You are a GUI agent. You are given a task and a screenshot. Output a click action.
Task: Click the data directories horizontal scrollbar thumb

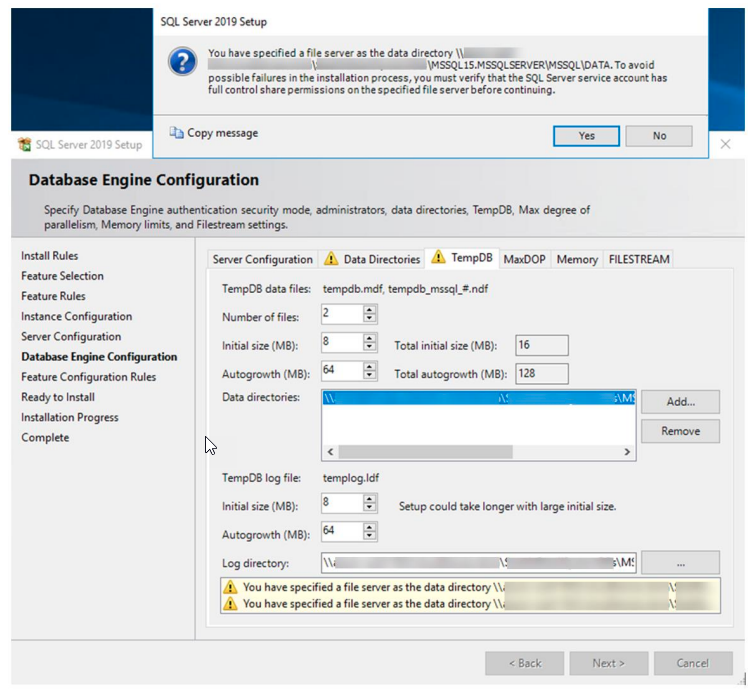point(425,452)
